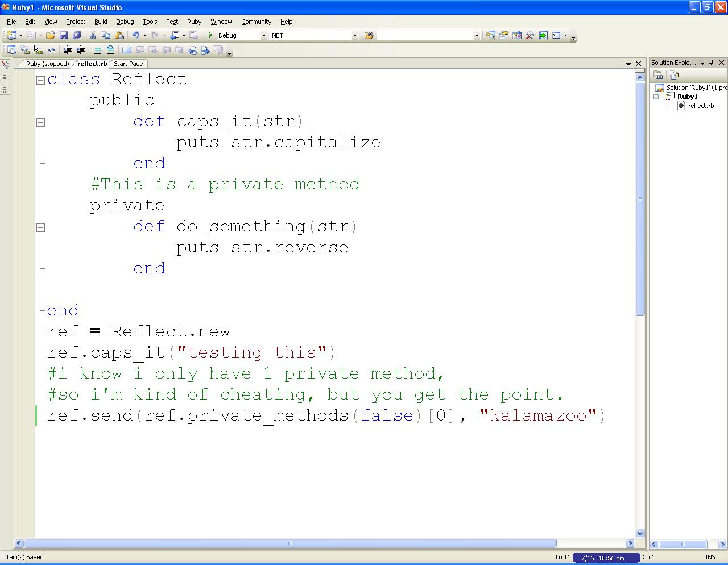Click the Decrease Indent icon
This screenshot has height=565, width=728.
click(x=68, y=50)
